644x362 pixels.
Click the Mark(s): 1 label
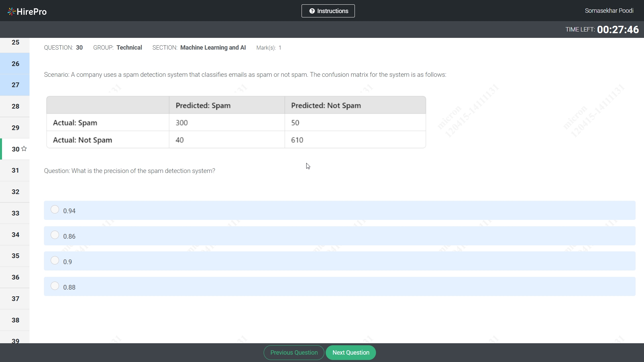[269, 48]
